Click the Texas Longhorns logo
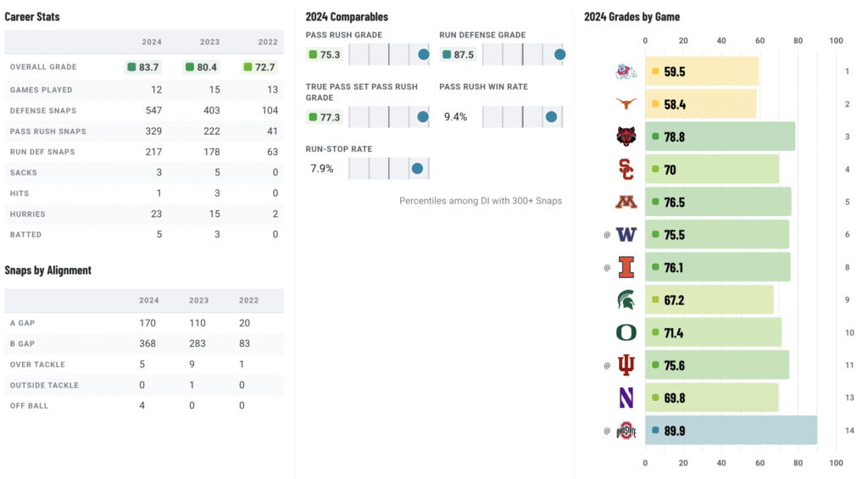This screenshot has width=868, height=479. coord(626,103)
